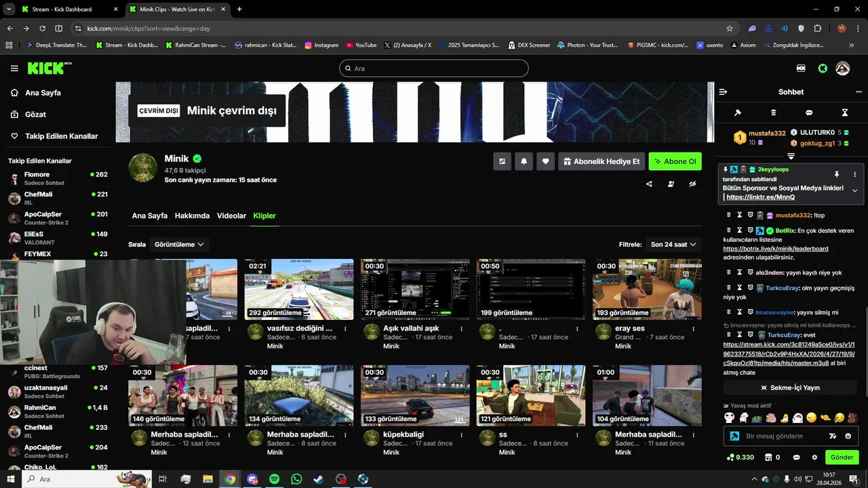Viewport: 868px width, 488px height.
Task: Toggle the notification bell for Minik
Action: (524, 161)
